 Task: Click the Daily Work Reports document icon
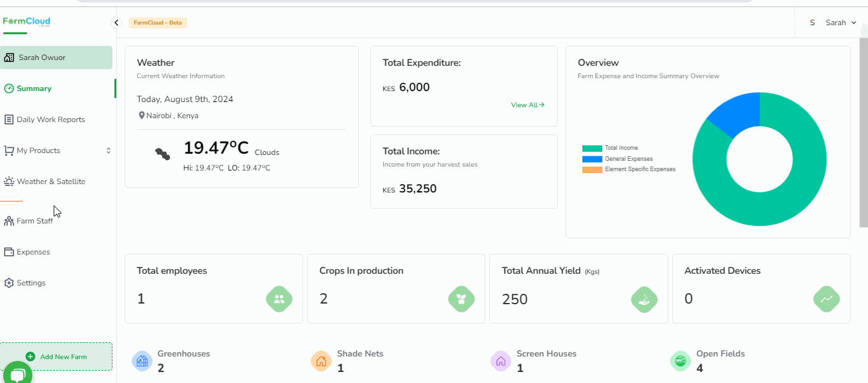click(9, 119)
